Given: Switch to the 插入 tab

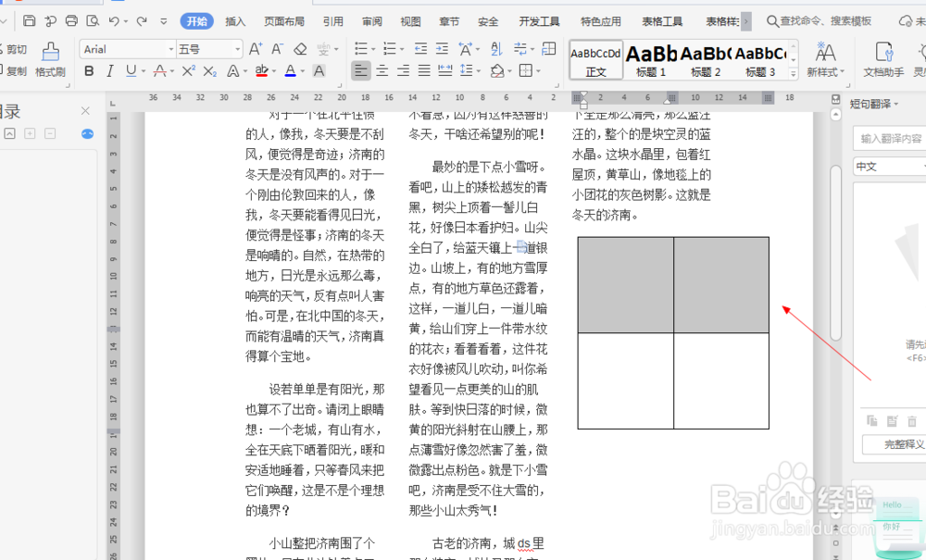Looking at the screenshot, I should click(235, 22).
